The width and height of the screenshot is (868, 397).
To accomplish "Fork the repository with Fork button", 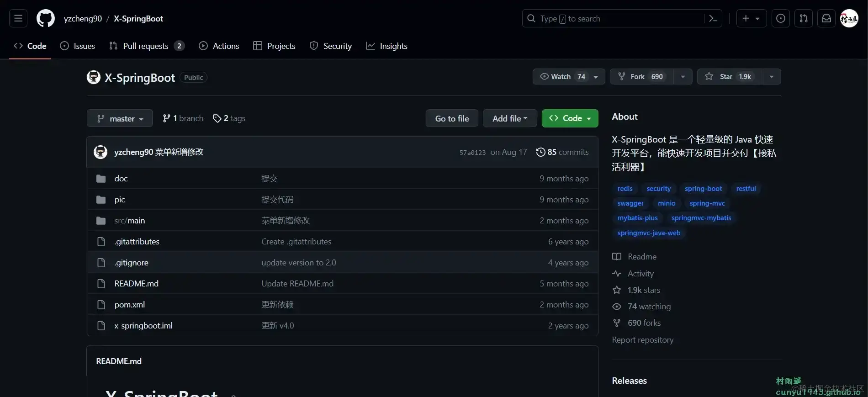I will tap(642, 77).
